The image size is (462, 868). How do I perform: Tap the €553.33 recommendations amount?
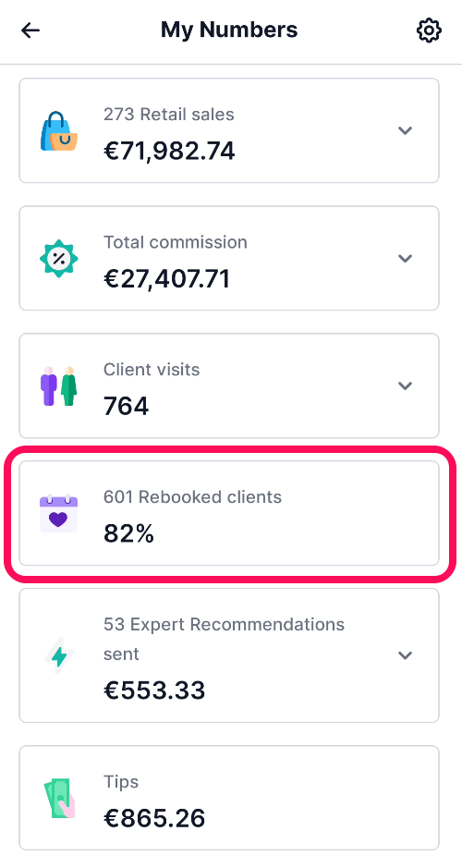click(154, 691)
